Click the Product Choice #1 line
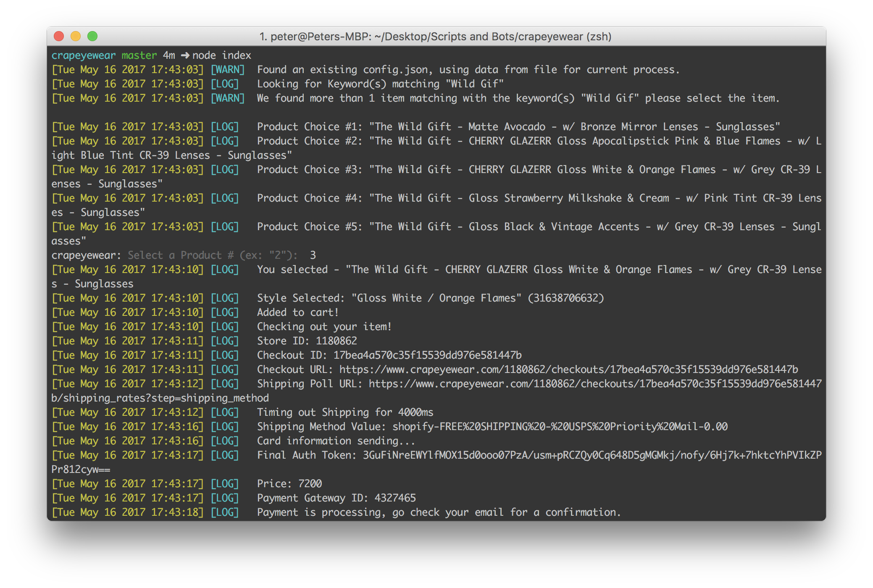Image resolution: width=873 pixels, height=588 pixels. (x=518, y=127)
